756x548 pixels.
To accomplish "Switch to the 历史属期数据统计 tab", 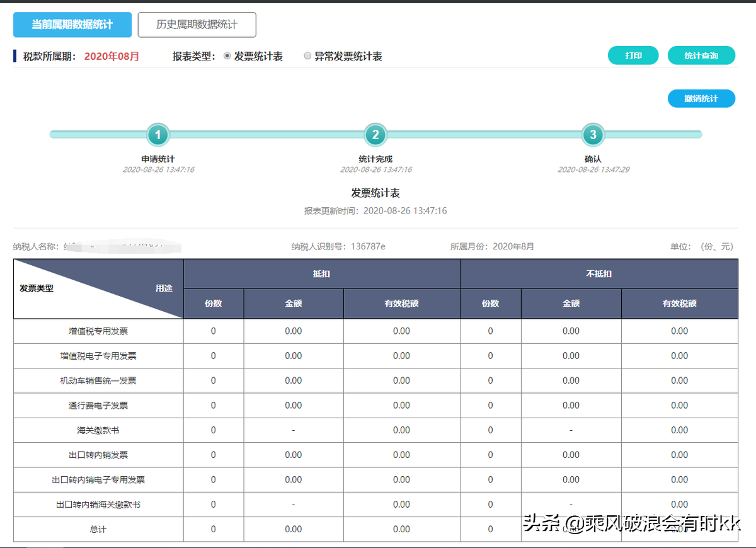I will pos(197,25).
